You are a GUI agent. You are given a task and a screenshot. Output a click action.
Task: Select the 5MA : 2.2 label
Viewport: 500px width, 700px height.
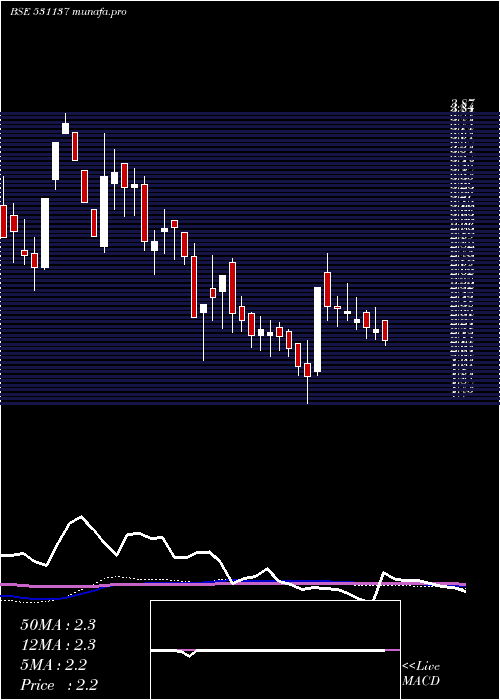[x=53, y=665]
